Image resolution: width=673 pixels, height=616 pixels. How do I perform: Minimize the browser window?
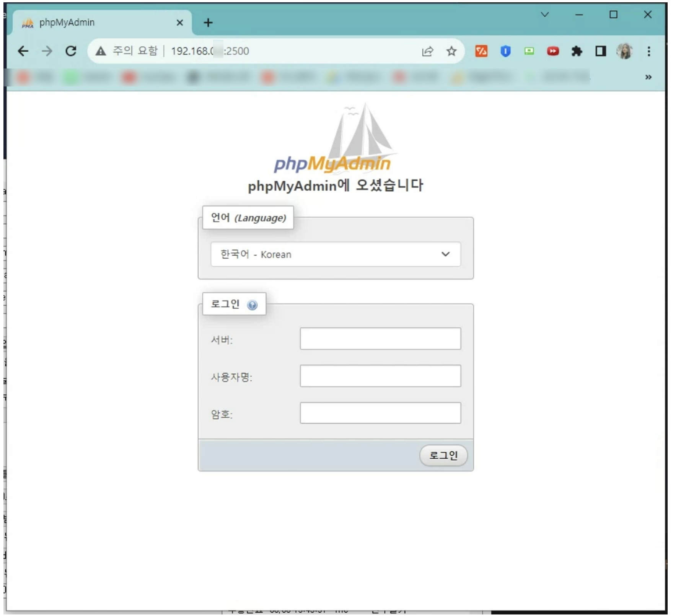[579, 15]
